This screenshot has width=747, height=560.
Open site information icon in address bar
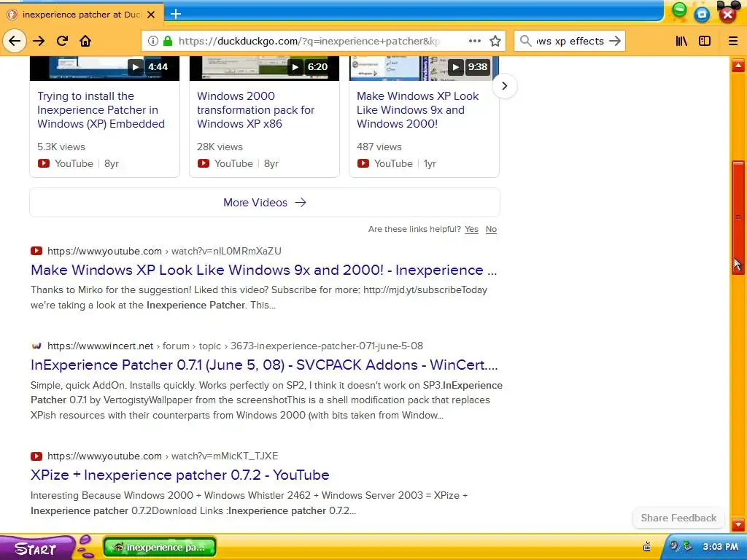153,41
